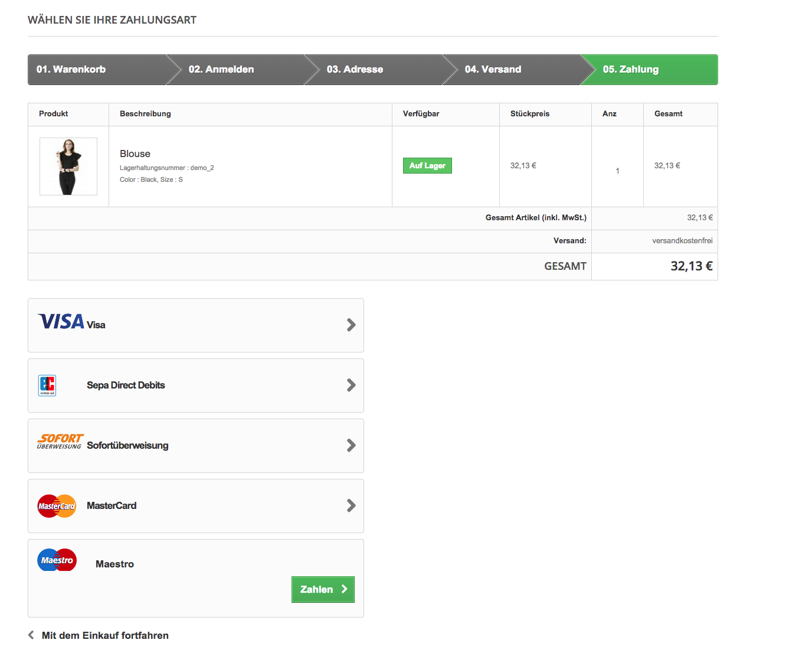812x653 pixels.
Task: Expand the Sepa Direct Debits chevron
Action: tap(351, 385)
